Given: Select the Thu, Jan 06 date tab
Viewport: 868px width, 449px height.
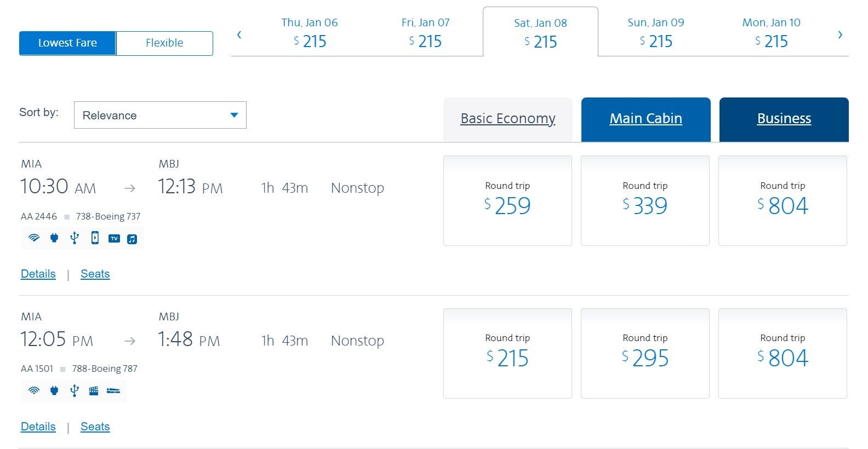Looking at the screenshot, I should 310,32.
